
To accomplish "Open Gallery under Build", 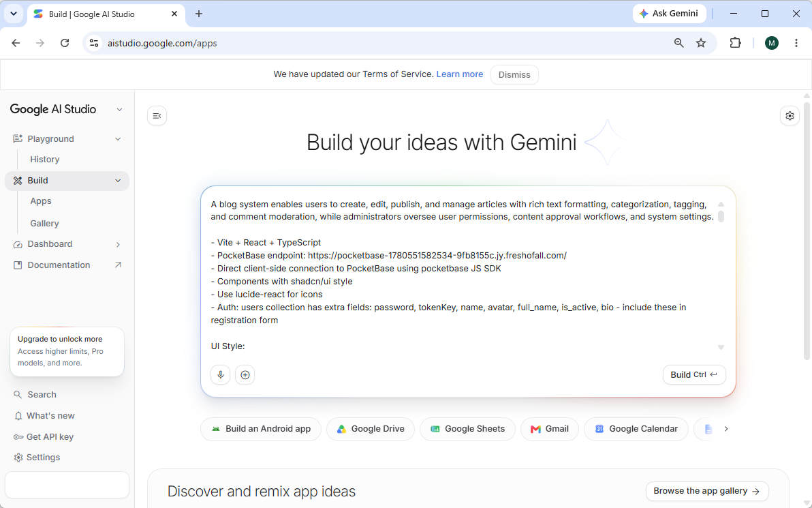I will point(44,224).
